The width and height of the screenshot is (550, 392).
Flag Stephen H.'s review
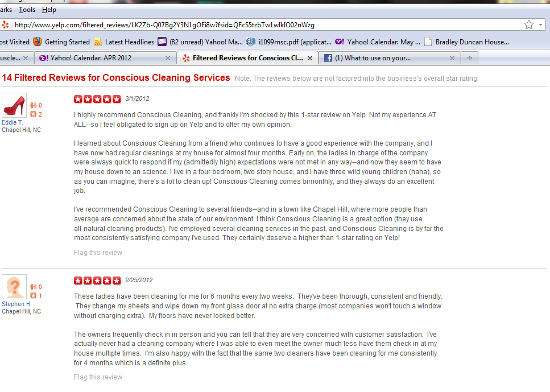click(x=97, y=377)
